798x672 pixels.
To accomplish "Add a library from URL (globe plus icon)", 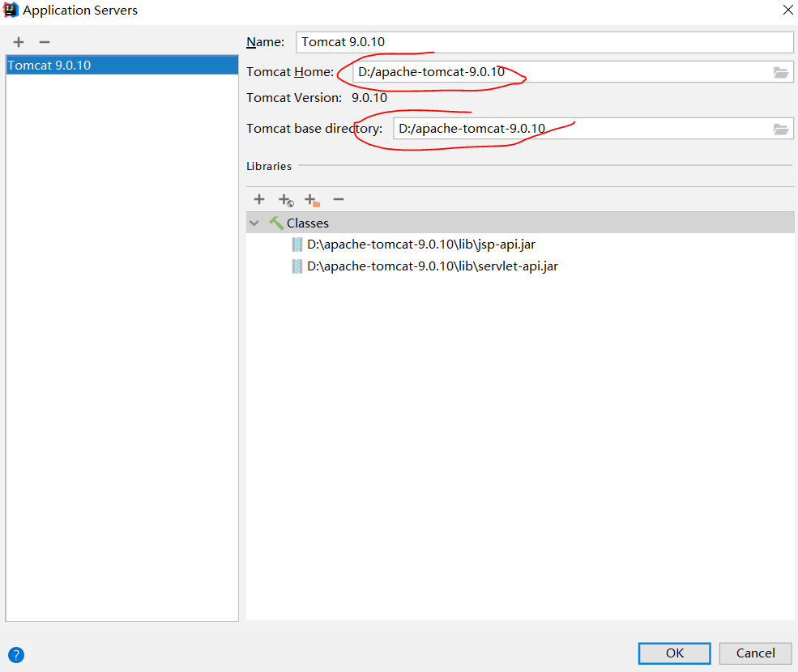I will 286,200.
